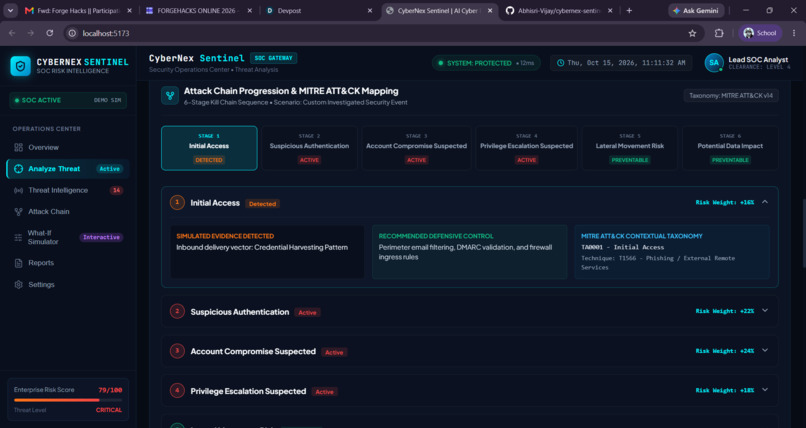Click the 'CRITICAL' threat level text
This screenshot has height=428, width=806.
(x=109, y=410)
